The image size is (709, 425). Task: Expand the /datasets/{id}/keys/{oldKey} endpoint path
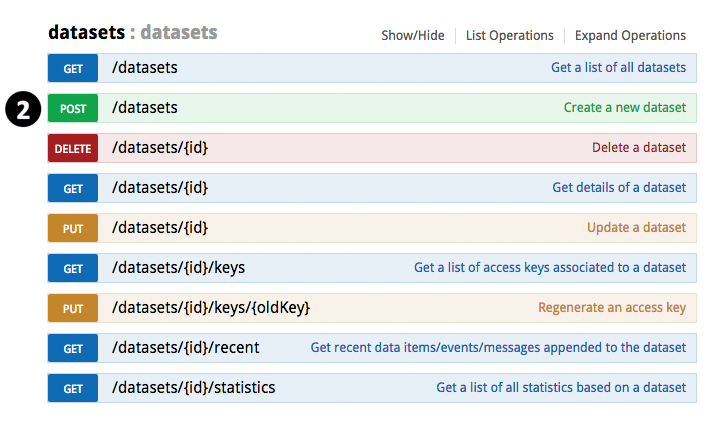[211, 308]
